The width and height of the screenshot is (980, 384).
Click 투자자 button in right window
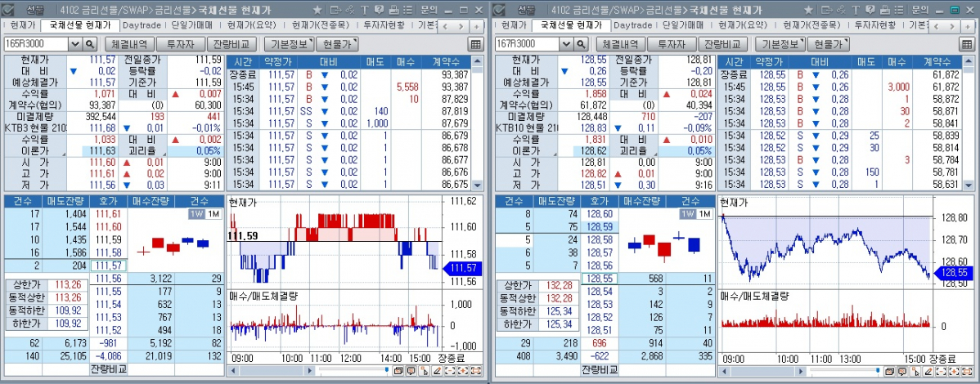(x=672, y=43)
